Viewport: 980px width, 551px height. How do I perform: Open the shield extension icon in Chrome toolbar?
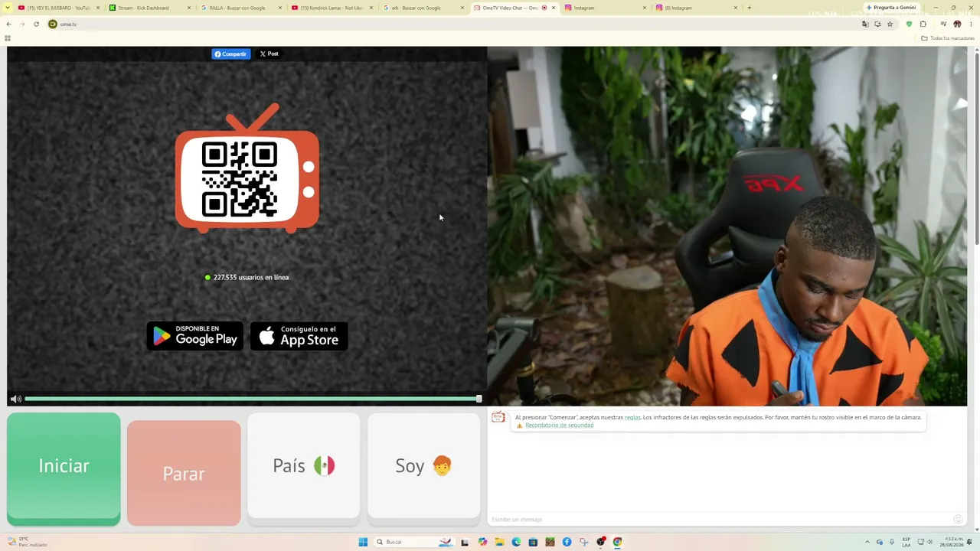[909, 24]
